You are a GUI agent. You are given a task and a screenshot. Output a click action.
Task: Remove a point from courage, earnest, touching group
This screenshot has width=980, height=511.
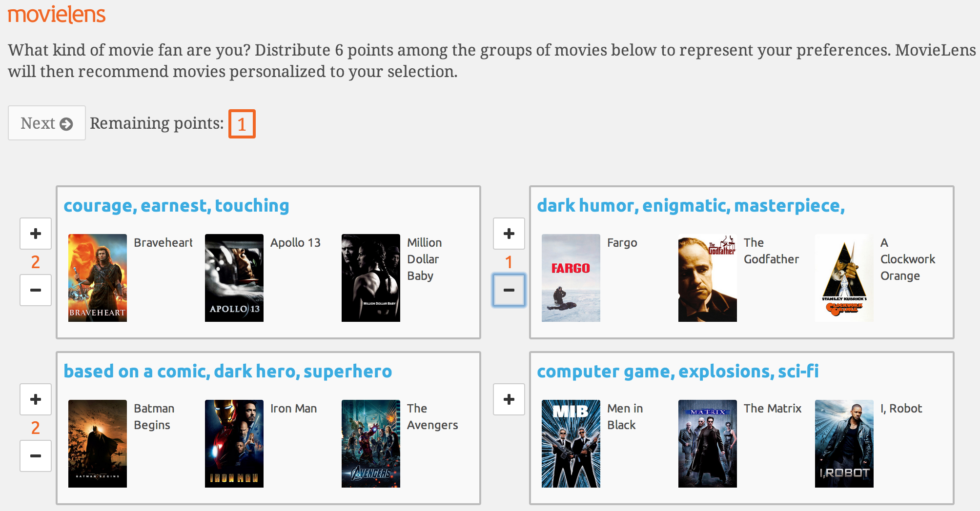[x=36, y=290]
